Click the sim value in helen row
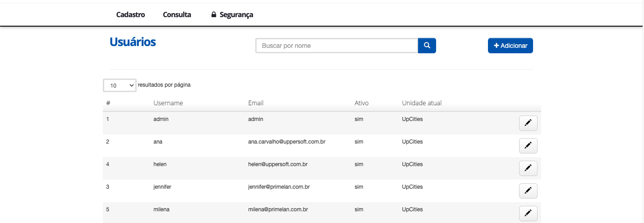Screen dimensions: 644x223 [359, 164]
